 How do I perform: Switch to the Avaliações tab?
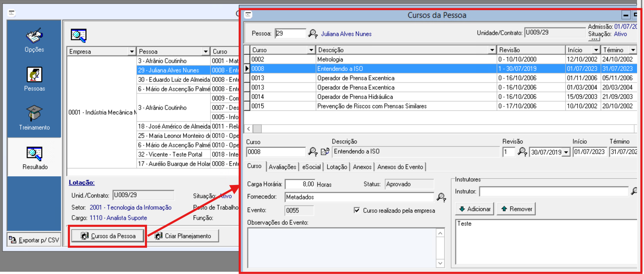pos(282,167)
